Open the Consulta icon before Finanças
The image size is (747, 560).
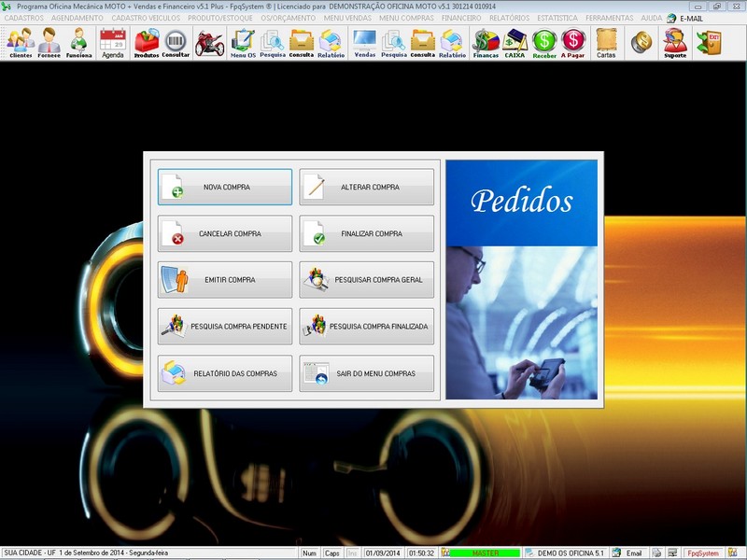click(x=423, y=43)
